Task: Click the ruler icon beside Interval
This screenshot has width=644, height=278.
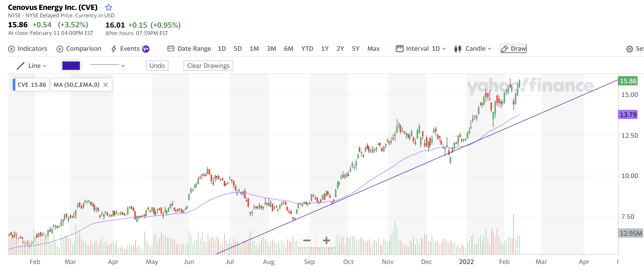Action: click(400, 49)
